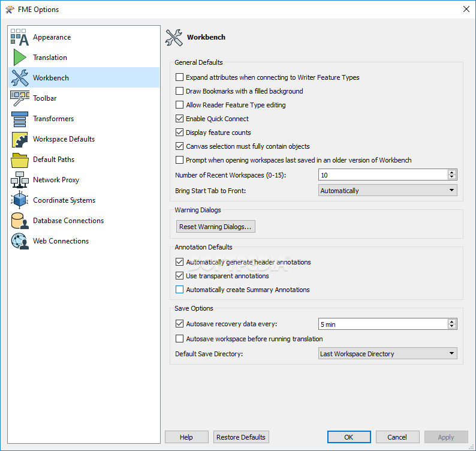
Task: Click the FME Options title bar icon
Action: [x=10, y=10]
